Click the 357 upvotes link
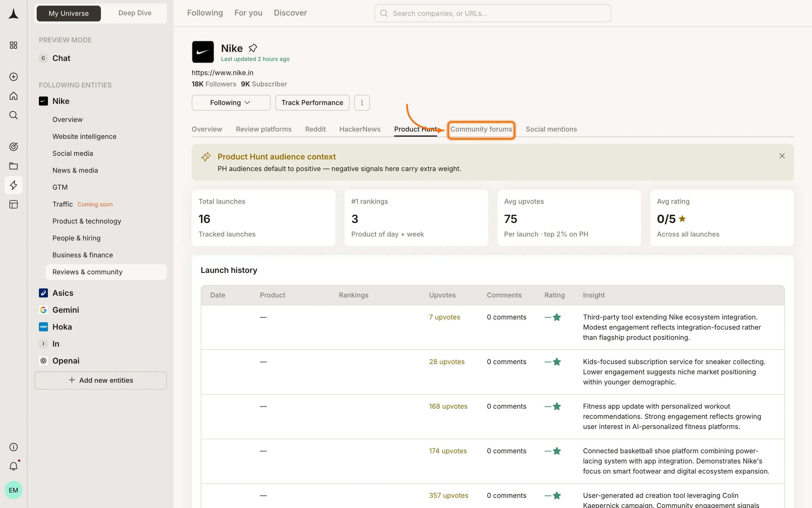 pos(448,496)
